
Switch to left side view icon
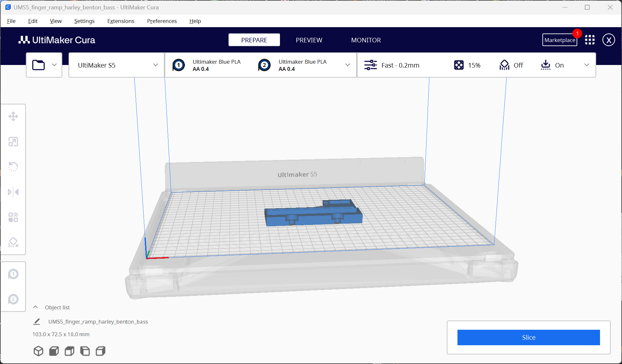tap(85, 351)
